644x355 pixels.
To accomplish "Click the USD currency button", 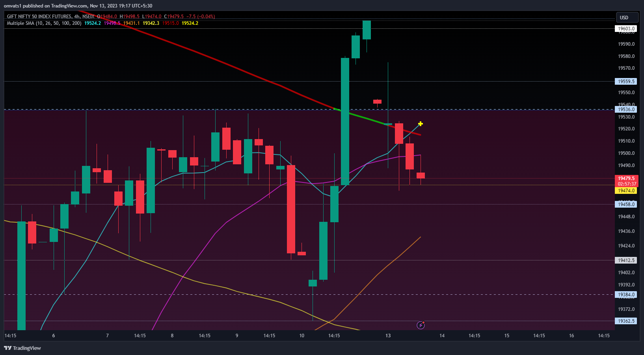I will [627, 17].
